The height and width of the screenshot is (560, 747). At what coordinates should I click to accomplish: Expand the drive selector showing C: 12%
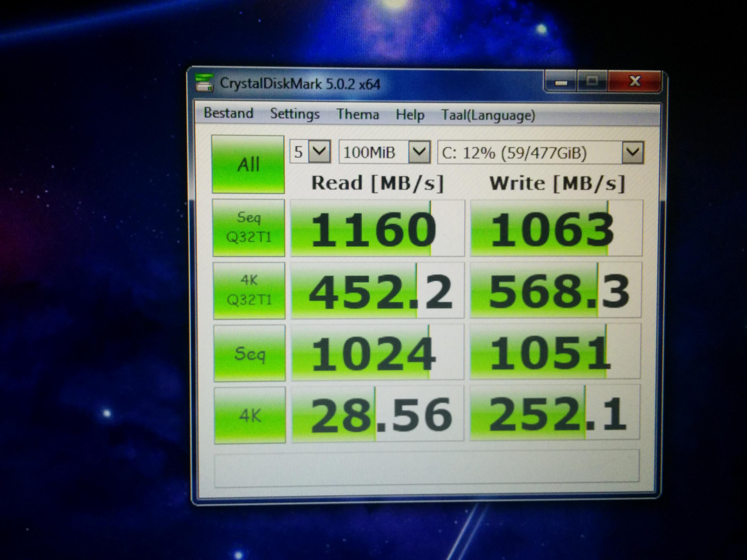coord(541,153)
